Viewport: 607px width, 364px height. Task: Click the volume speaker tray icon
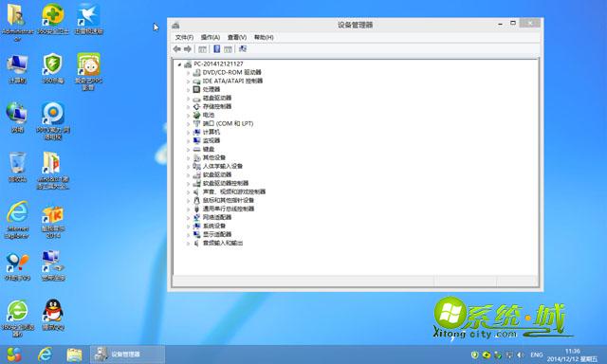[x=521, y=355]
